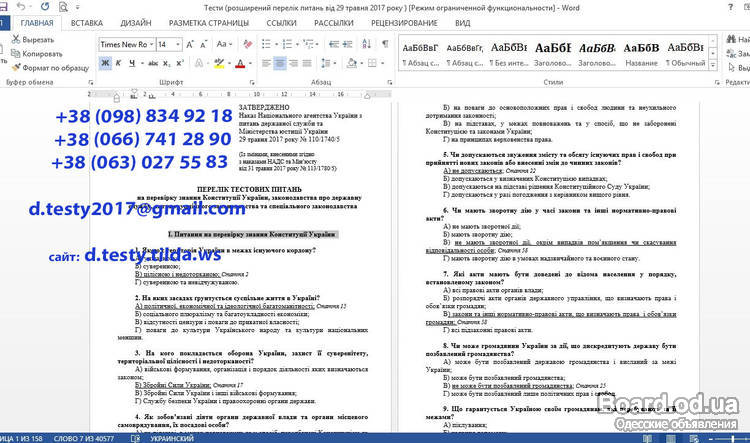This screenshot has width=750, height=443.
Task: Switch to ГЛАВНАЯ tab
Action: click(x=37, y=23)
